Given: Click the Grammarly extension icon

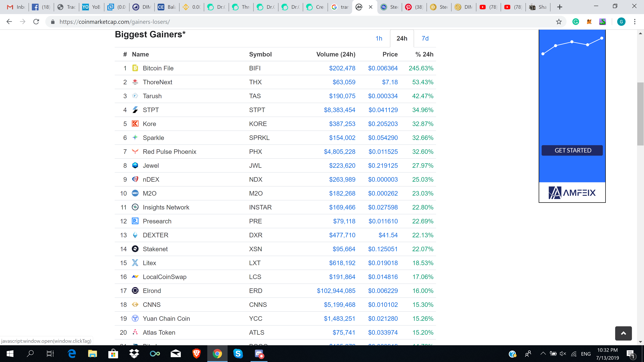Looking at the screenshot, I should tap(576, 22).
